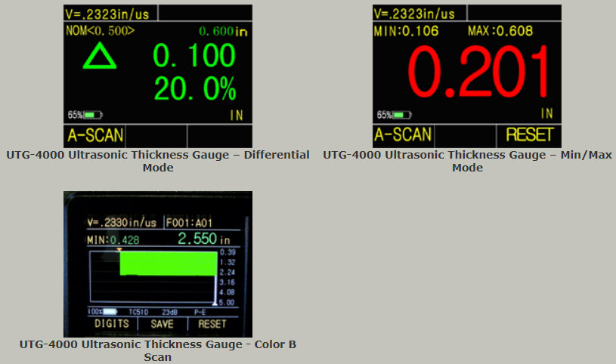
Task: Click large red '0.201' reading
Action: click(x=478, y=72)
